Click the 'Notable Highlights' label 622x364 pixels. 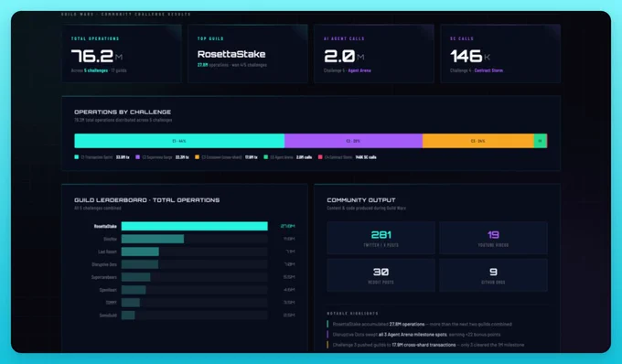[x=353, y=314]
